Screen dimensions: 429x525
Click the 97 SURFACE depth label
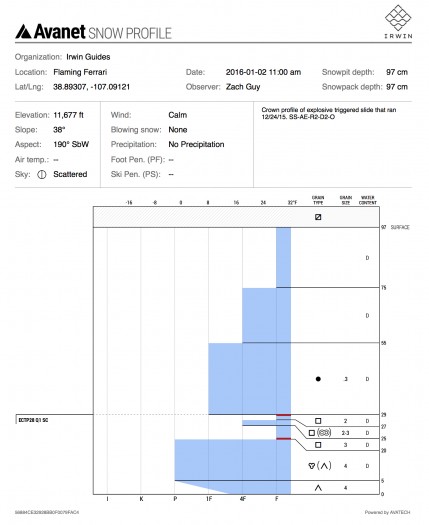395,227
